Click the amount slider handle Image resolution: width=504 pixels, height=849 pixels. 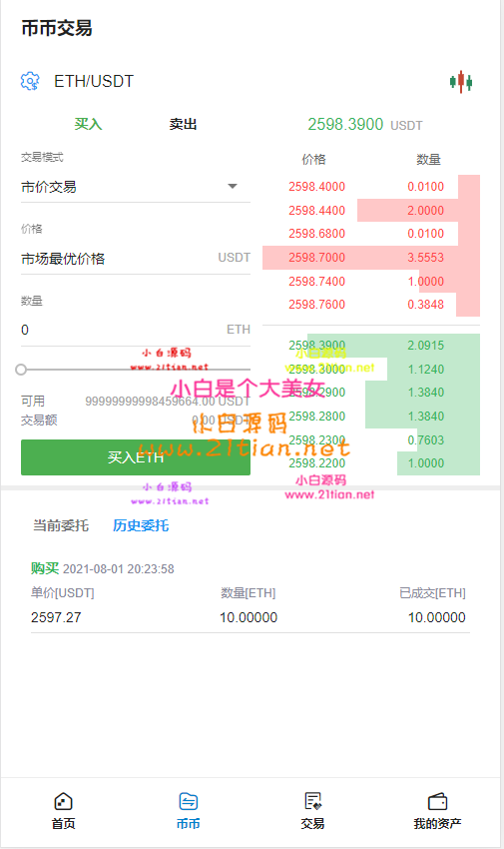[x=21, y=370]
